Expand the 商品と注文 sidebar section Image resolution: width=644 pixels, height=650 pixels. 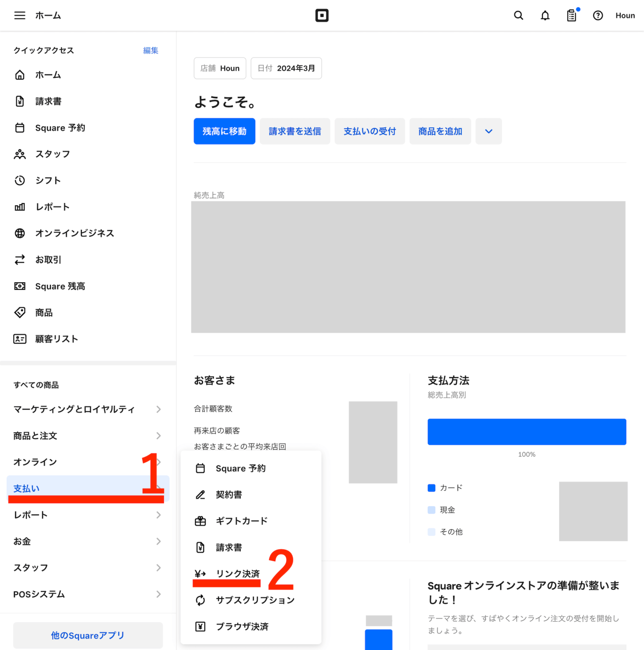point(85,435)
